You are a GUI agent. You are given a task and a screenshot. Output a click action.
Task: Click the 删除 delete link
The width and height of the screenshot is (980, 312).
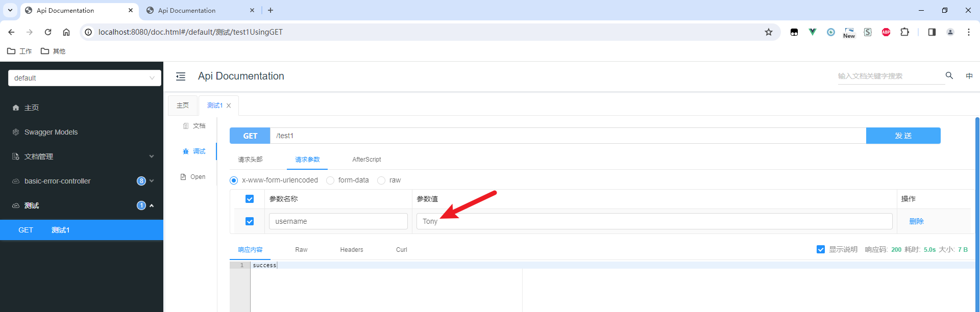[916, 221]
